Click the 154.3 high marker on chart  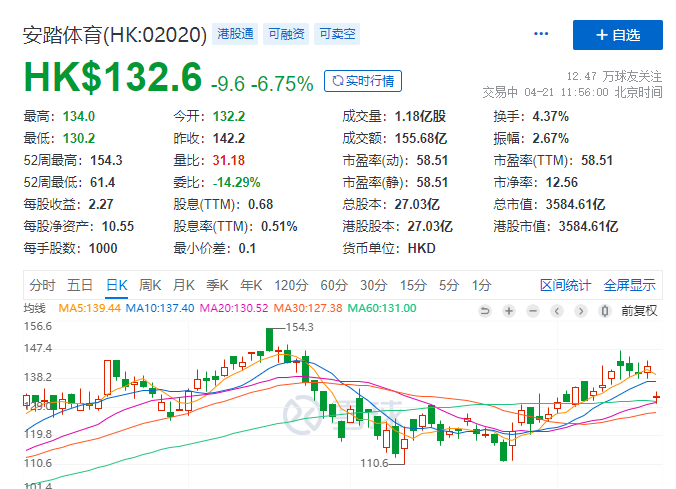click(x=300, y=327)
